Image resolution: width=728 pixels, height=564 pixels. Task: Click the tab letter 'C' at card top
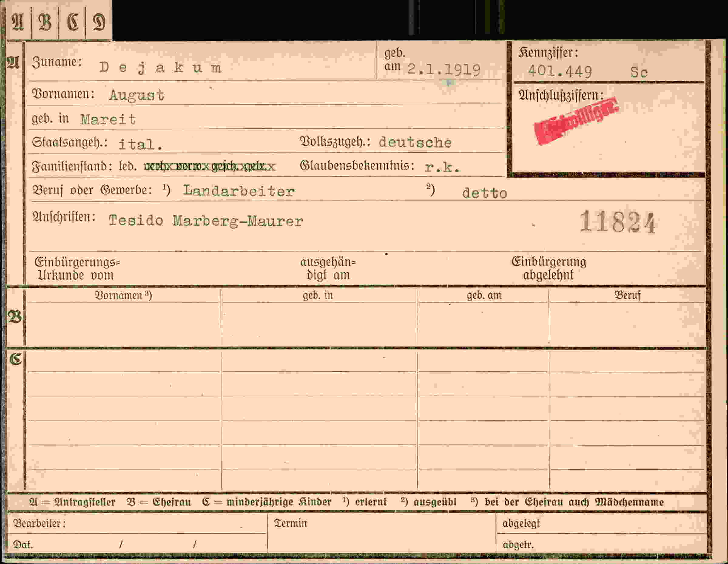[72, 22]
